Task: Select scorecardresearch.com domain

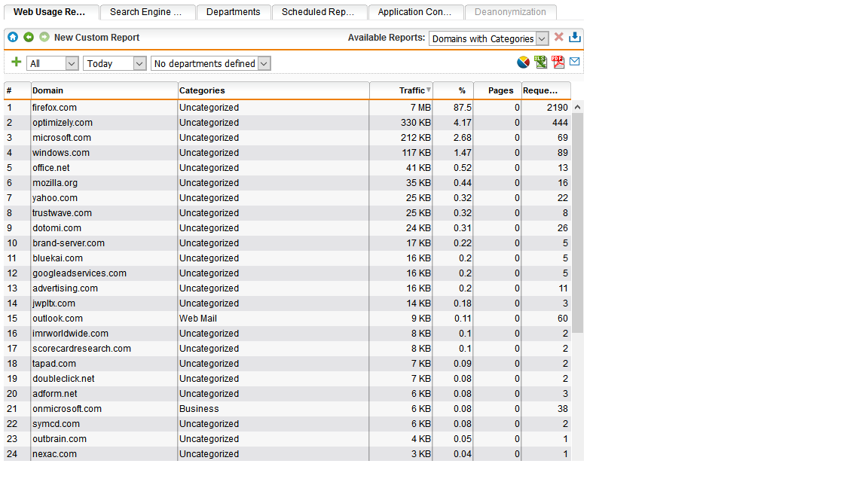Action: pyautogui.click(x=82, y=349)
